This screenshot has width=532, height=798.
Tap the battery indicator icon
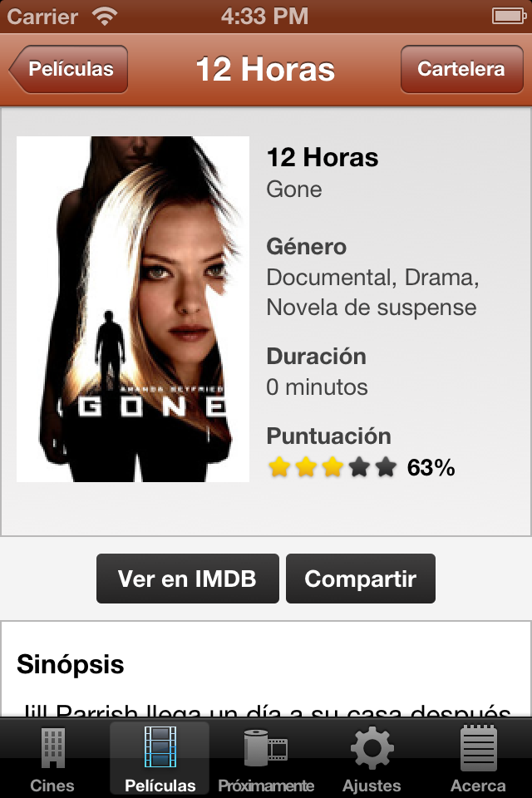[x=509, y=17]
